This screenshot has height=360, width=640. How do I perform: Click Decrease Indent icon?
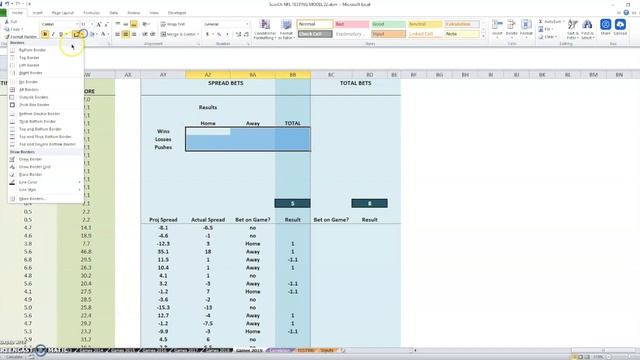tap(145, 34)
